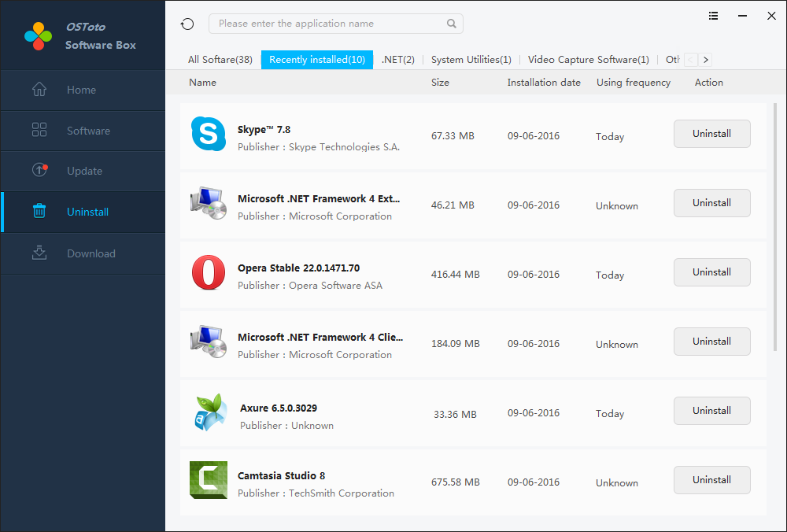The height and width of the screenshot is (532, 787).
Task: Click the OSToto Software Box logo
Action: click(38, 36)
